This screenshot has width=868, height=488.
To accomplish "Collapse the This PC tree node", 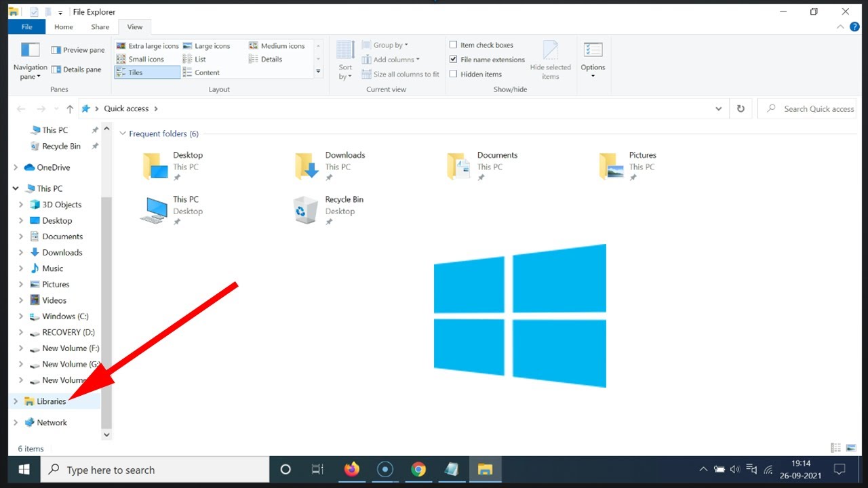I will pos(16,188).
